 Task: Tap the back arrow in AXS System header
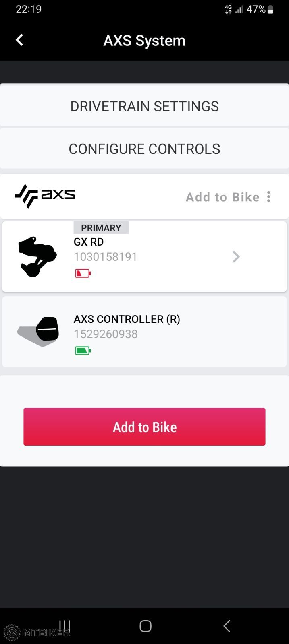tap(19, 40)
